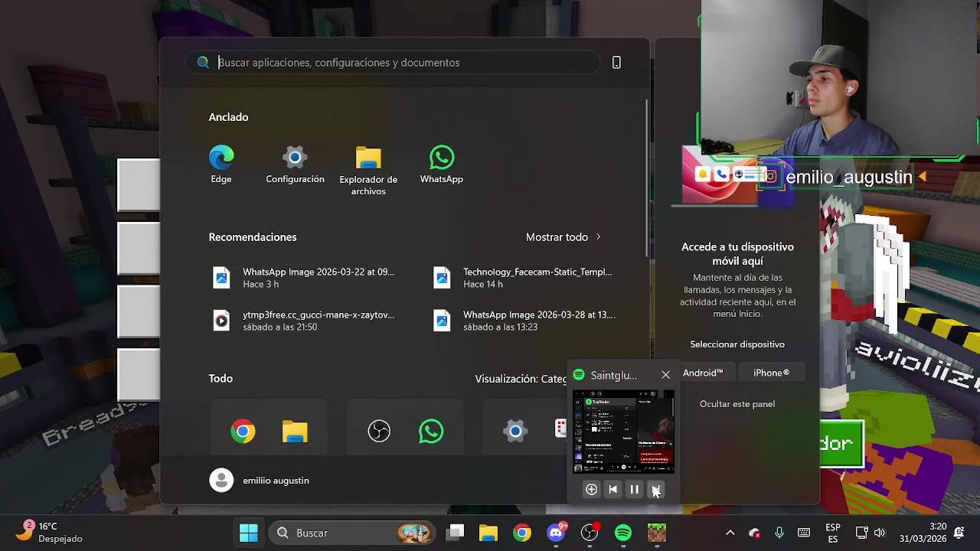
Task: Open the phone panel icon beside search
Action: [x=616, y=63]
